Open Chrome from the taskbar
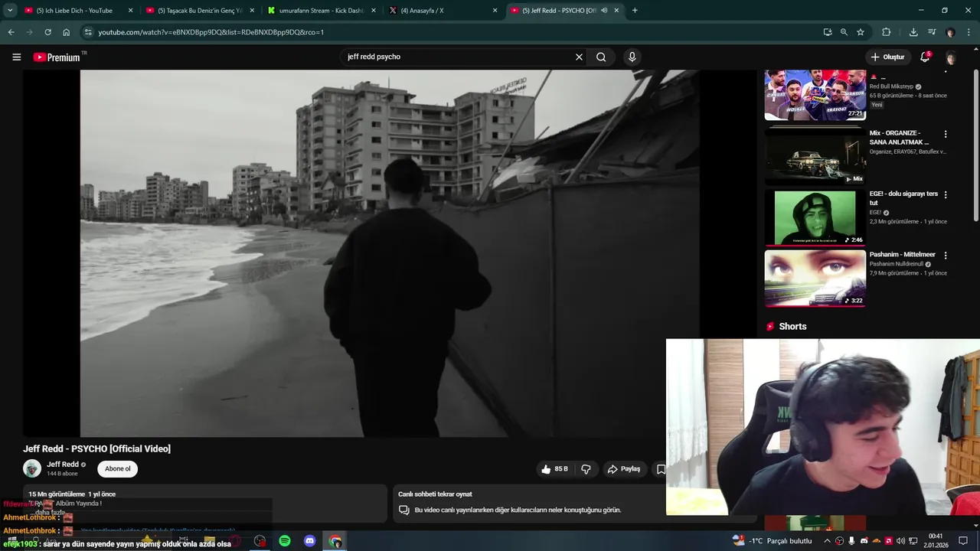Screen dimensions: 980x551 point(335,541)
